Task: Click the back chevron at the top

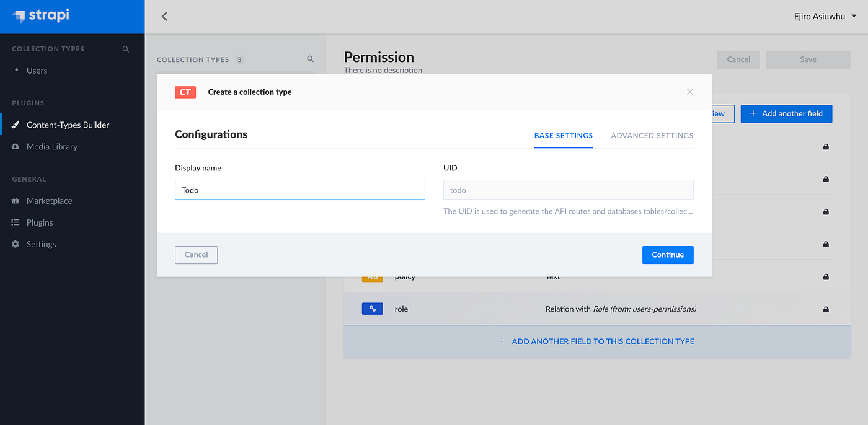Action: point(164,16)
